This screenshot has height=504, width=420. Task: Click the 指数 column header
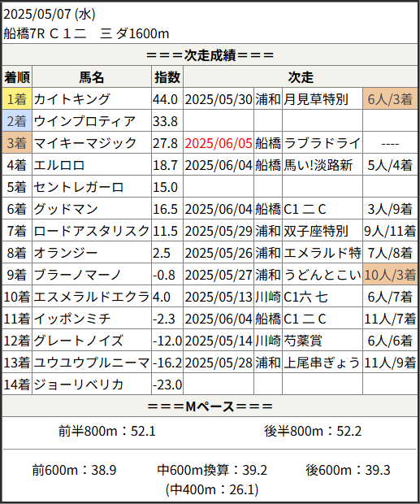pyautogui.click(x=167, y=77)
